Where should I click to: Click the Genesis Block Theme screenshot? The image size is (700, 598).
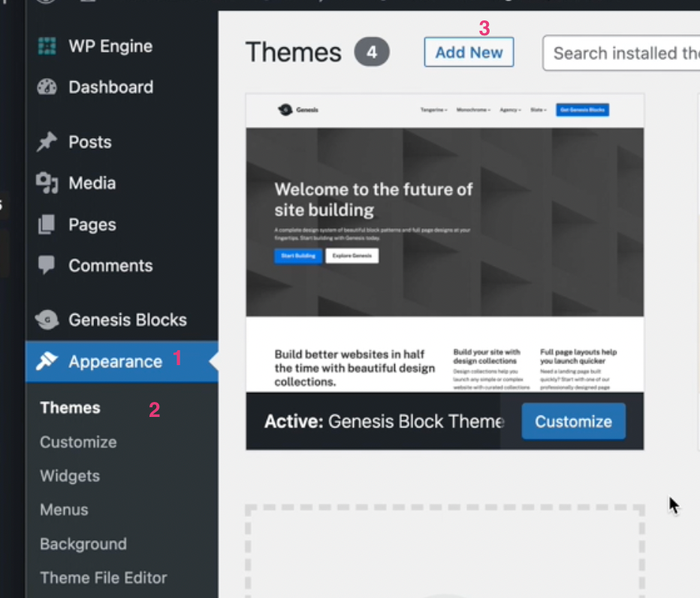coord(445,243)
